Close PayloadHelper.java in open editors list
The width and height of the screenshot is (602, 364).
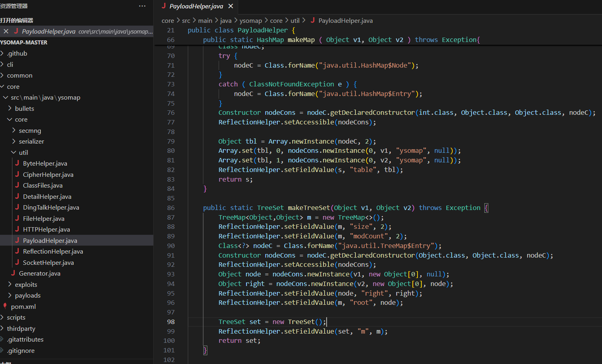point(6,31)
